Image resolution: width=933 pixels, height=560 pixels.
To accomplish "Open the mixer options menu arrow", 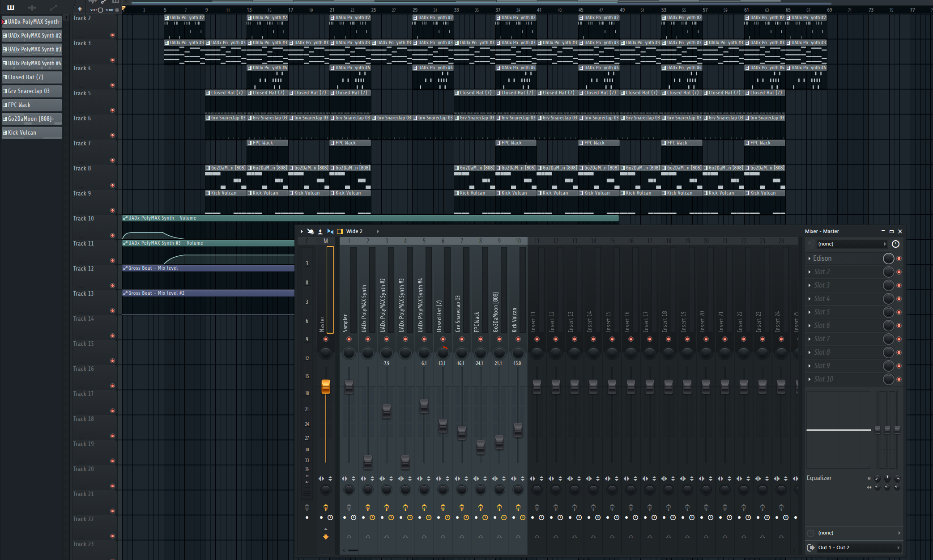I will [302, 231].
